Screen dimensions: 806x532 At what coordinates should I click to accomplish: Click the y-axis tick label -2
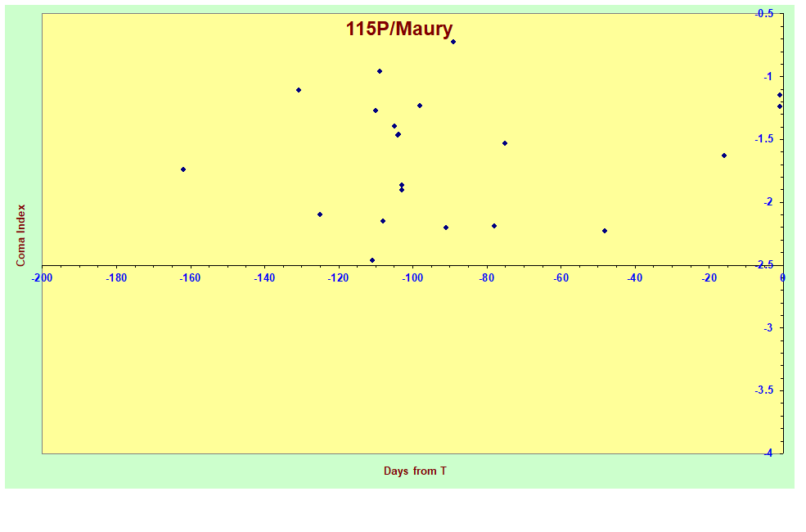click(x=768, y=202)
